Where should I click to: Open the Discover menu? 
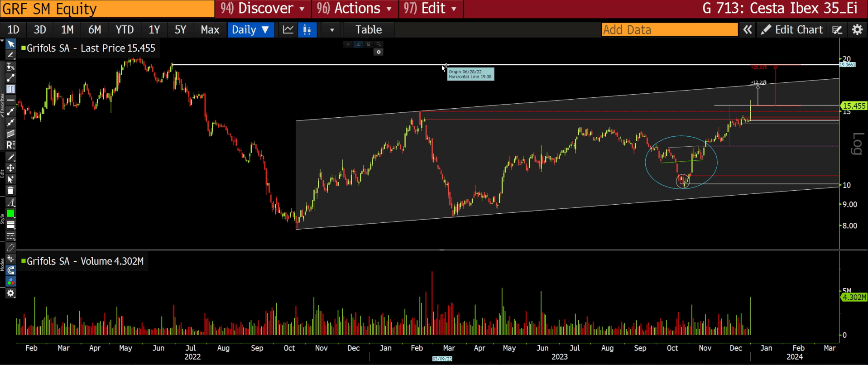click(263, 9)
